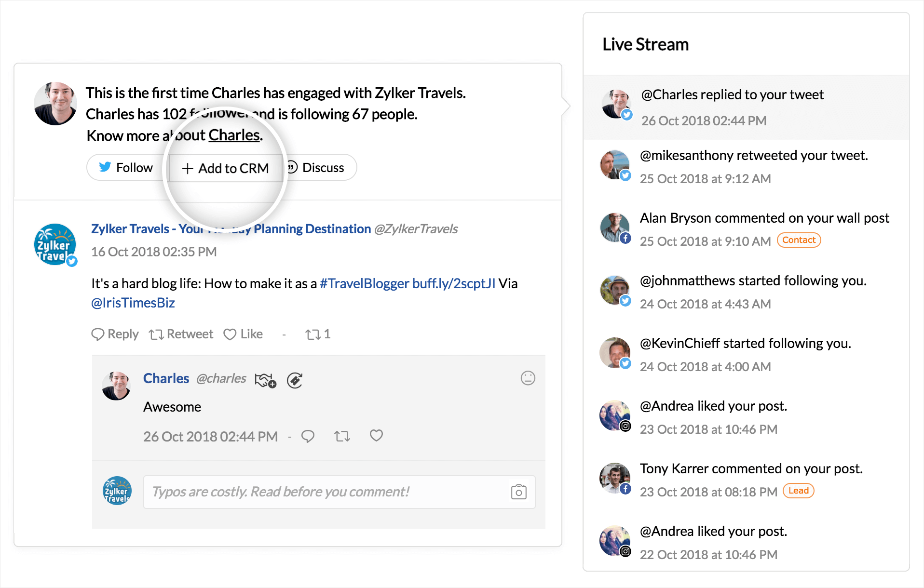The width and height of the screenshot is (924, 588).
Task: Select '@Andrea liked your post.' from 22 Oct
Action: tap(746, 543)
